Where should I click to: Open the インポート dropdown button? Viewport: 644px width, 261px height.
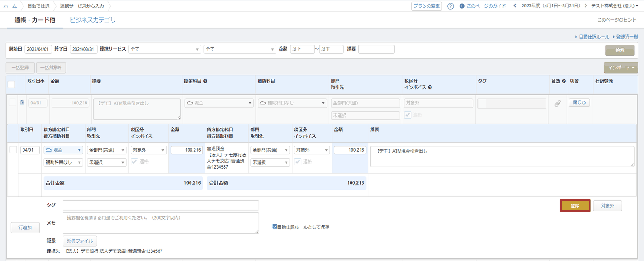click(x=621, y=68)
